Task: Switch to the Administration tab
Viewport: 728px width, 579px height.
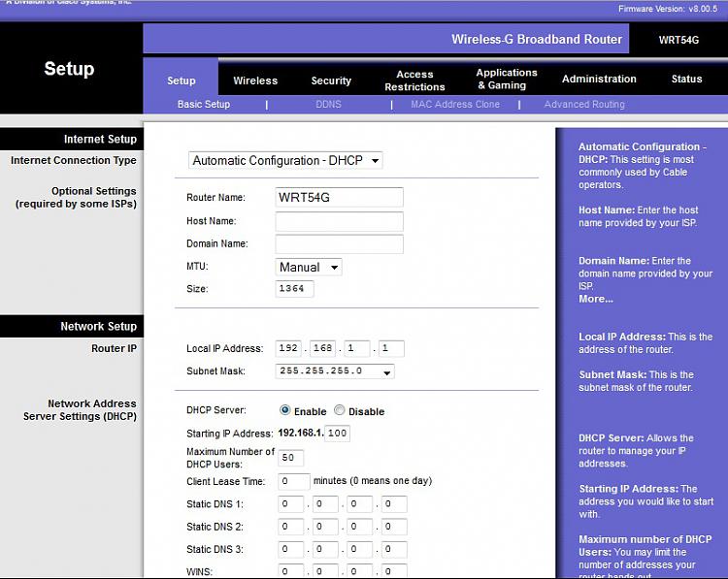Action: pyautogui.click(x=599, y=79)
